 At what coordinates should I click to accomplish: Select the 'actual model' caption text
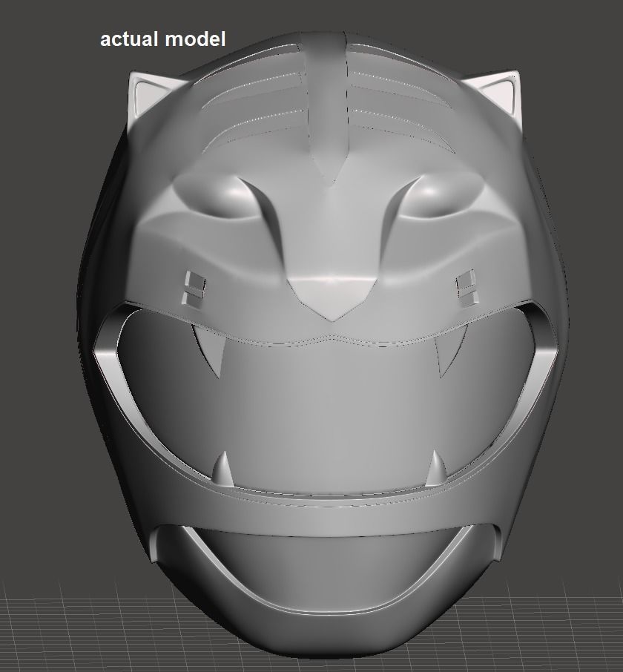[x=163, y=39]
